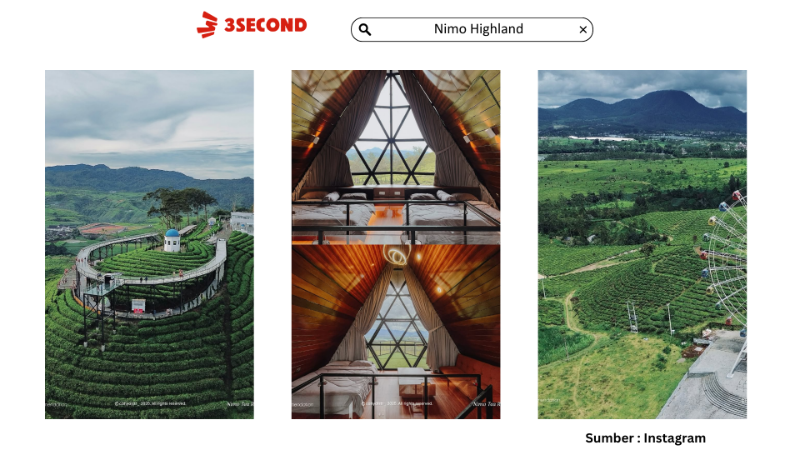Click the magnifying glass search icon
Image resolution: width=800 pixels, height=450 pixels.
(x=365, y=30)
